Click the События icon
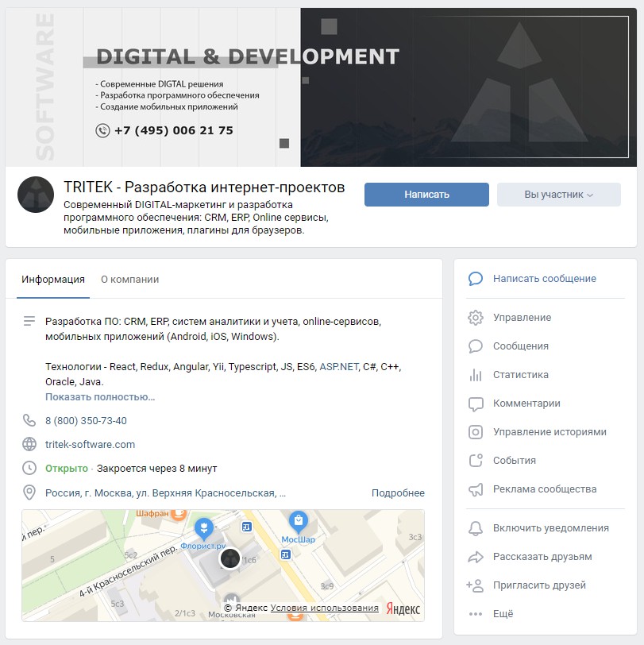 (x=476, y=460)
